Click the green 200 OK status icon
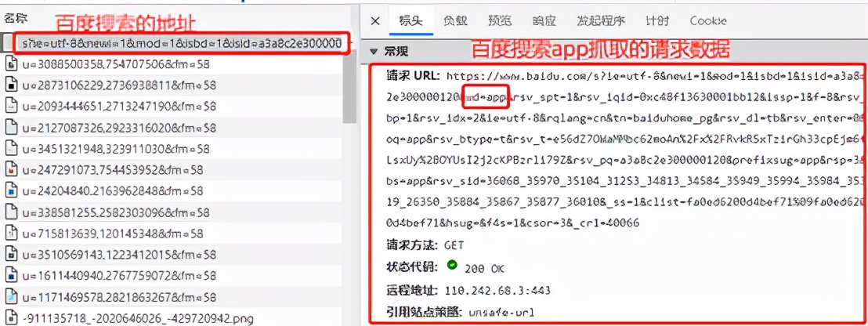The width and height of the screenshot is (868, 326). pyautogui.click(x=452, y=266)
